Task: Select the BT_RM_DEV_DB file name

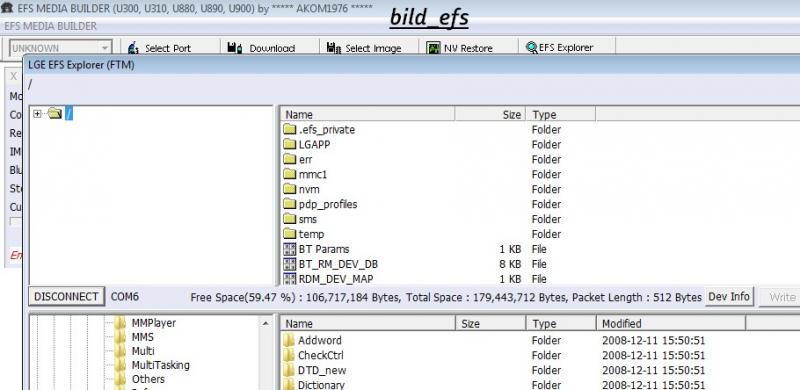Action: pyautogui.click(x=338, y=264)
